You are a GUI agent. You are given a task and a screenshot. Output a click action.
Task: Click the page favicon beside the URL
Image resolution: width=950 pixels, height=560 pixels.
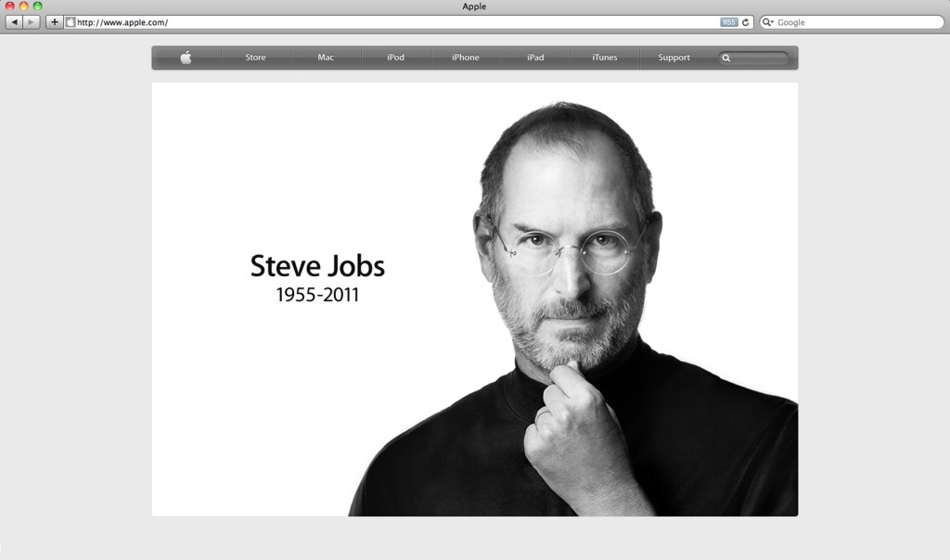[x=71, y=22]
